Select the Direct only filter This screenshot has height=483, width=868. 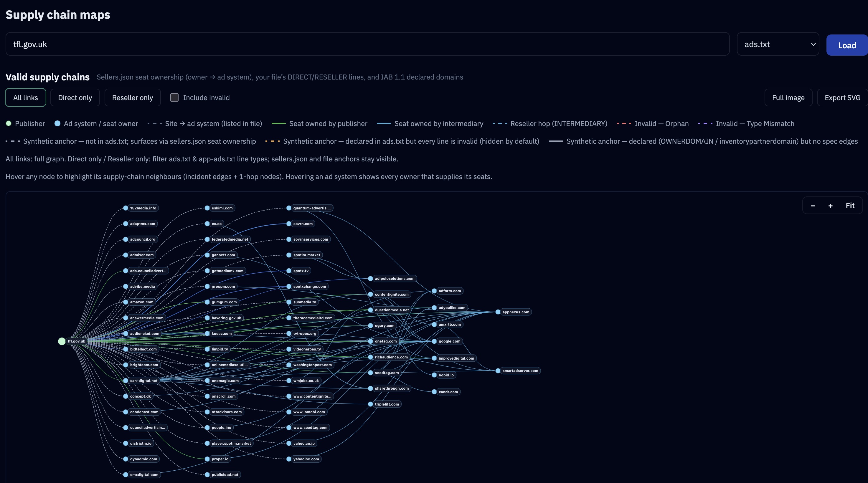click(75, 98)
